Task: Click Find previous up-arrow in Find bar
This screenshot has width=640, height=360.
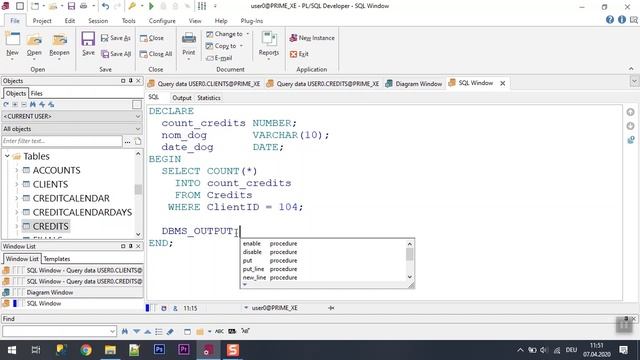Action: coord(148,331)
